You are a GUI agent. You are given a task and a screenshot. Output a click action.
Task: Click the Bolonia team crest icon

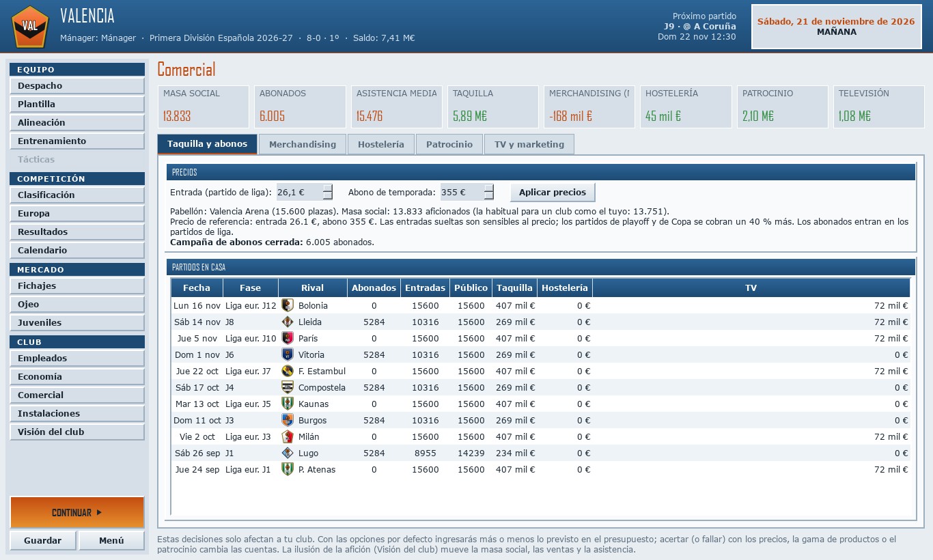288,306
